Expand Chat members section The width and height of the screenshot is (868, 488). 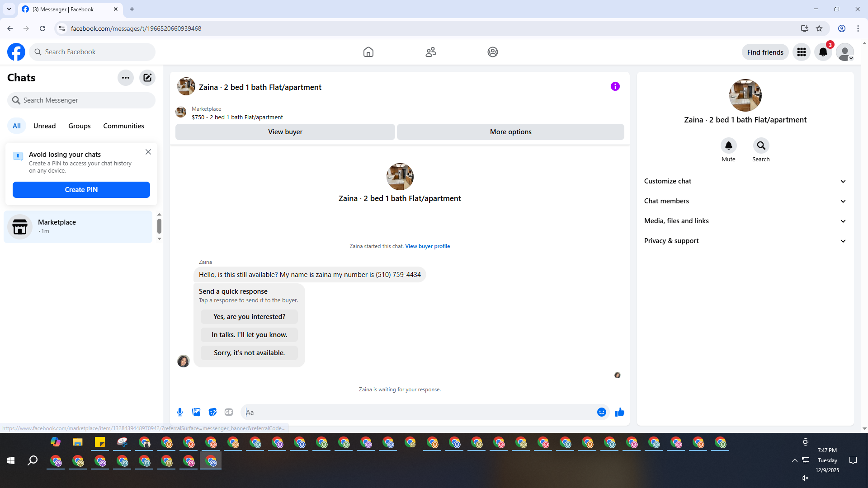pyautogui.click(x=745, y=201)
